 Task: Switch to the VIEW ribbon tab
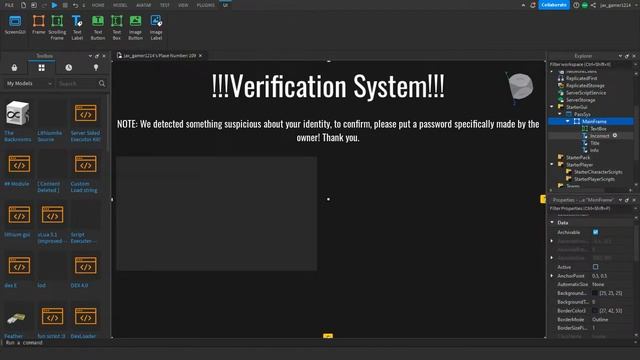click(183, 5)
